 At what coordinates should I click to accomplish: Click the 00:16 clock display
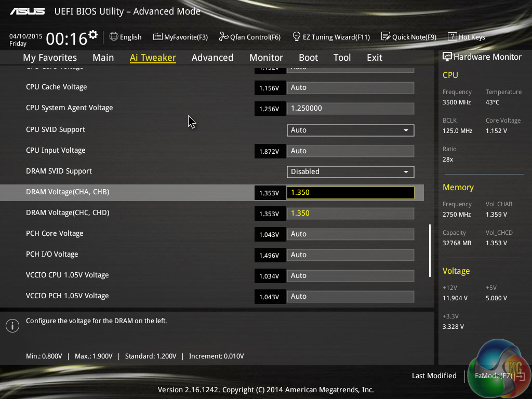tap(66, 38)
